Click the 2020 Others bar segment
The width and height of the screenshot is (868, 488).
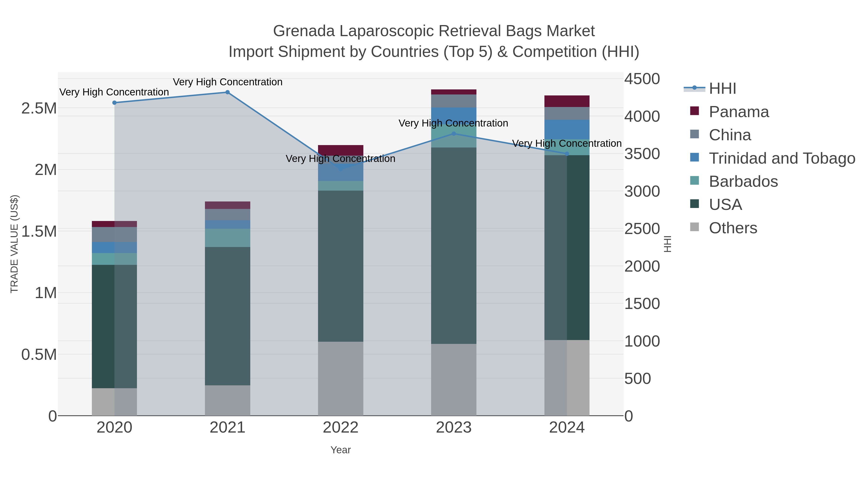click(x=114, y=402)
